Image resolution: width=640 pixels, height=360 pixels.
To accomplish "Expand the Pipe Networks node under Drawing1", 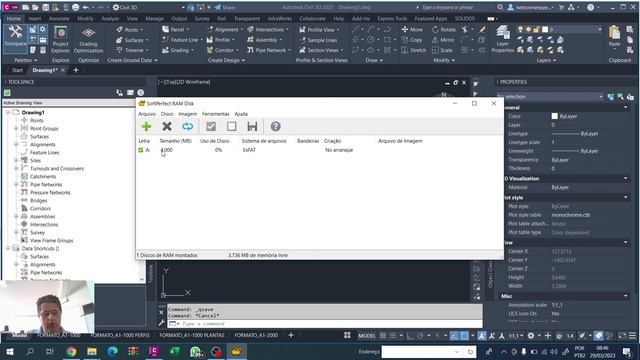I will [x=16, y=184].
